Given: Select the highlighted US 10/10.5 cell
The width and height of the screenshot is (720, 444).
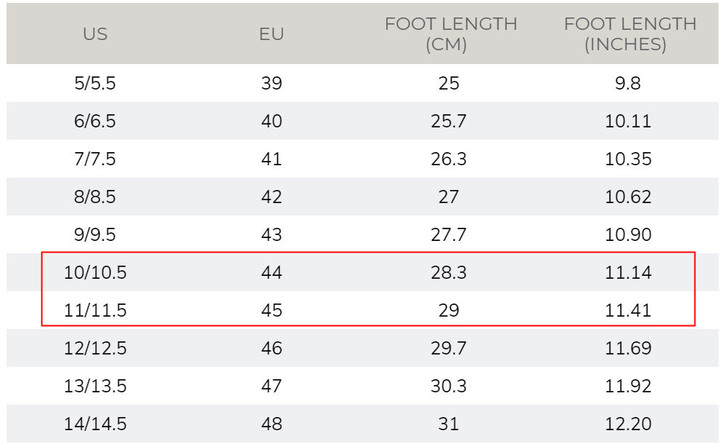Looking at the screenshot, I should click(x=95, y=272).
